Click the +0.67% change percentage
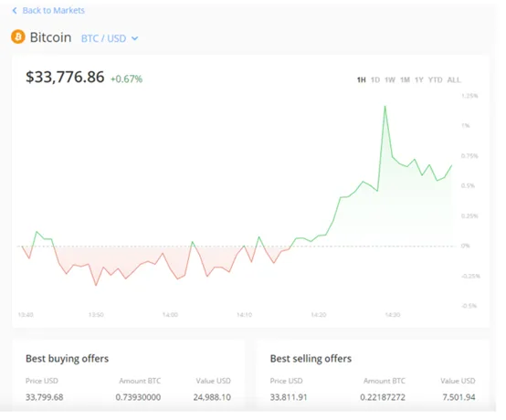The image size is (506, 420). 126,79
